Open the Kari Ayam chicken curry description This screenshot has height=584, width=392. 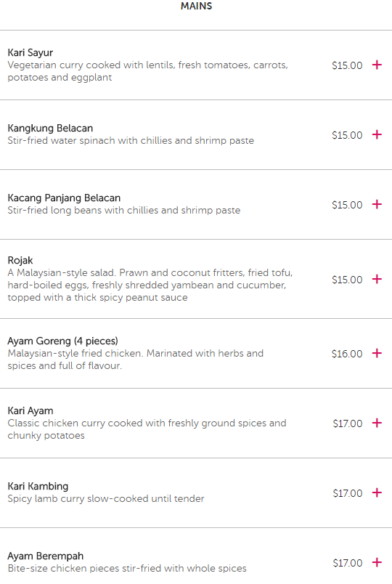click(x=147, y=429)
